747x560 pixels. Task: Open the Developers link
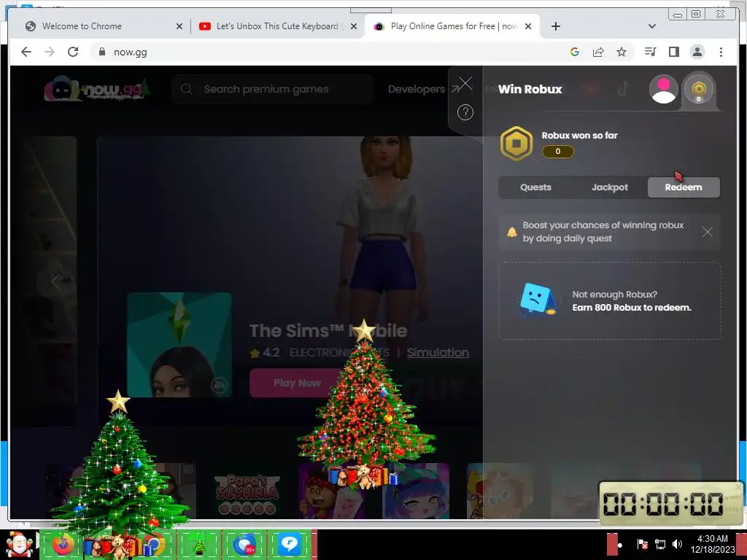tap(423, 89)
